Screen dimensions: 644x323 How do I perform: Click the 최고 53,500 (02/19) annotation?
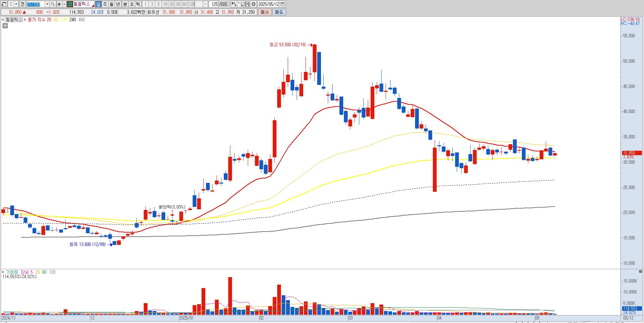[288, 45]
